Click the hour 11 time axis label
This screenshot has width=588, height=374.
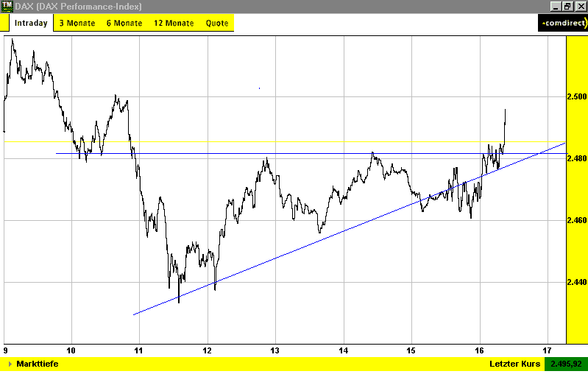coord(139,350)
